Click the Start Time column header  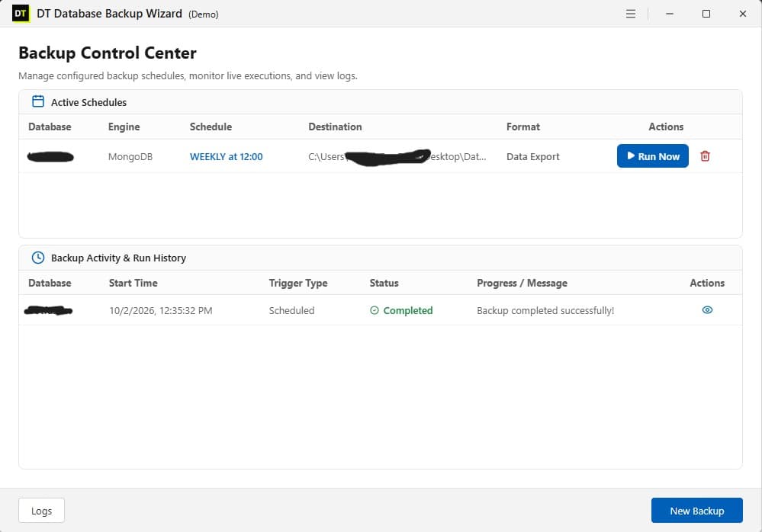133,283
